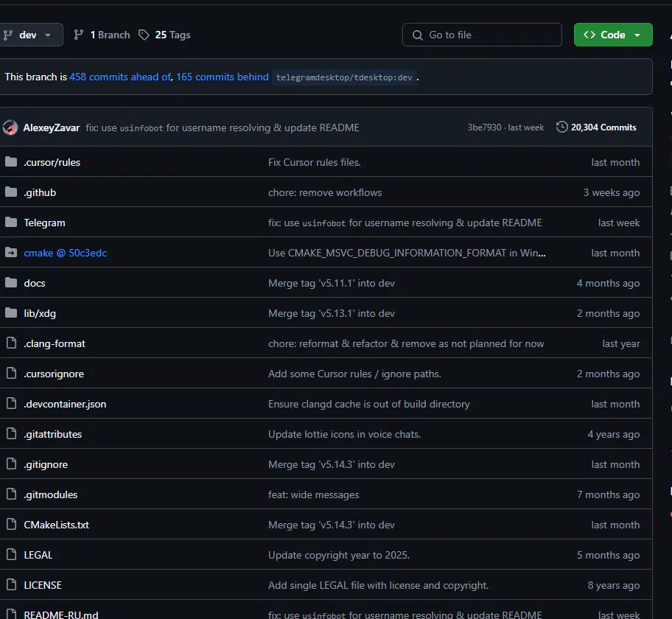Viewport: 672px width, 619px height.
Task: Click file icon for .clang-format
Action: [12, 343]
